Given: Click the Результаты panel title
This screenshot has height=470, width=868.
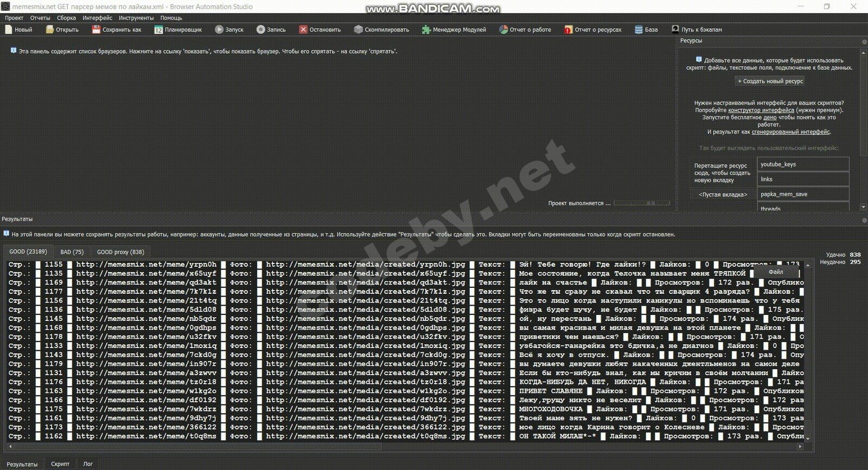Looking at the screenshot, I should tap(17, 219).
